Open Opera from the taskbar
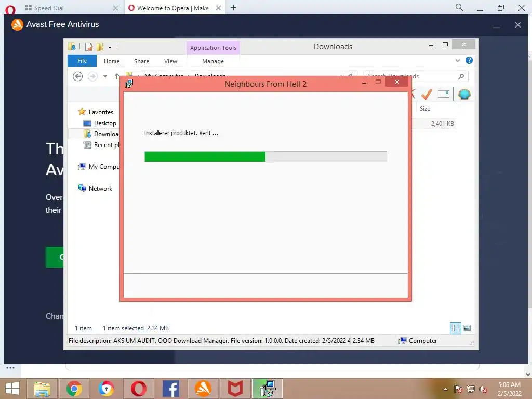Screen dimensions: 532x399 tap(139, 389)
